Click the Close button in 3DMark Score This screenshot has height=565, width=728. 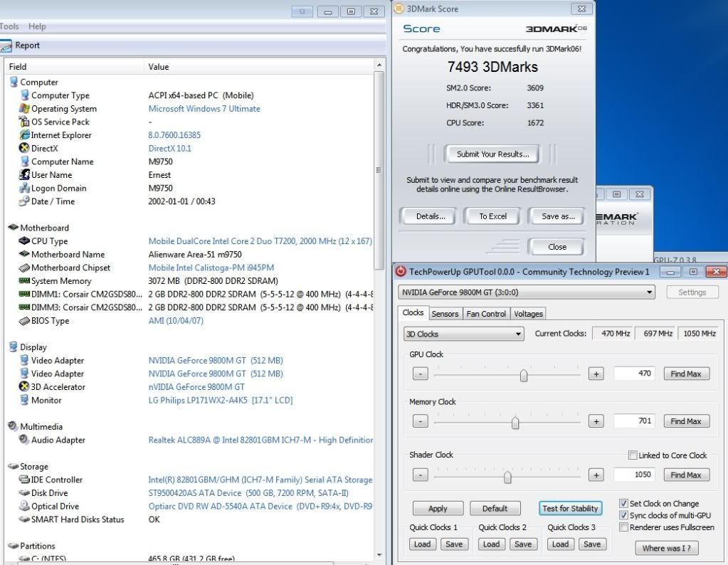pyautogui.click(x=556, y=247)
